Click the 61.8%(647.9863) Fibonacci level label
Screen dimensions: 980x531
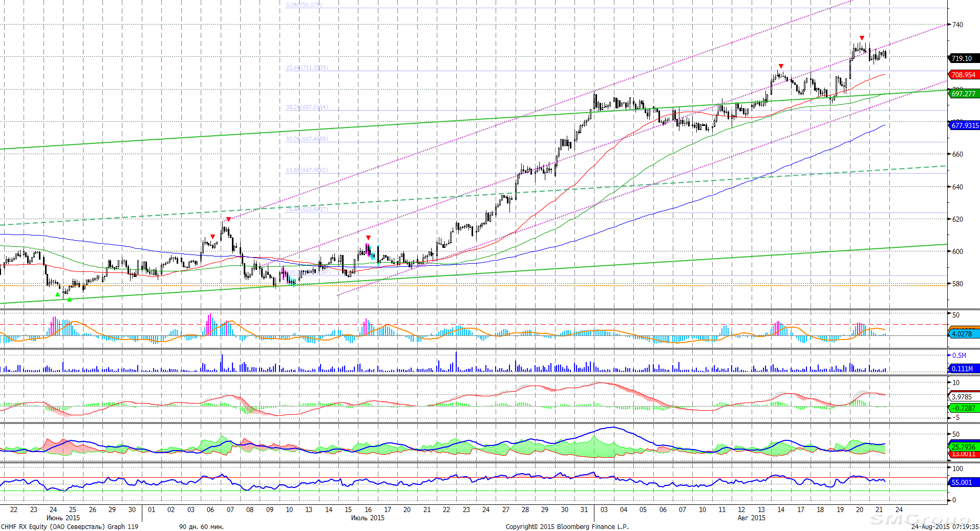click(307, 170)
